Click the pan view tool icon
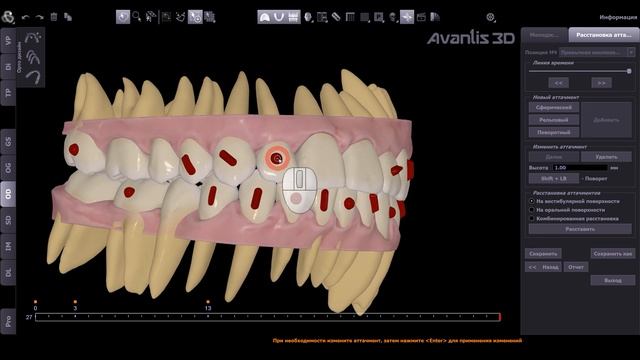The image size is (640, 360). (x=151, y=17)
